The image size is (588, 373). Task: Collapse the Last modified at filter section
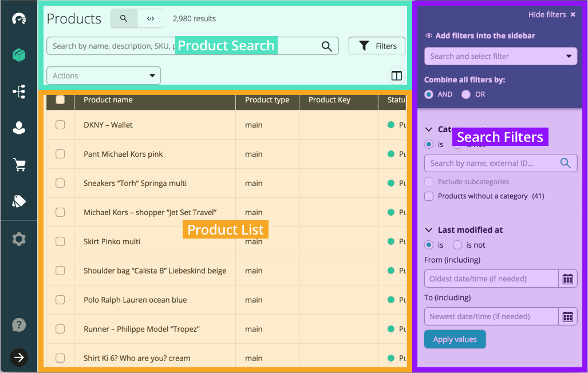(x=429, y=230)
